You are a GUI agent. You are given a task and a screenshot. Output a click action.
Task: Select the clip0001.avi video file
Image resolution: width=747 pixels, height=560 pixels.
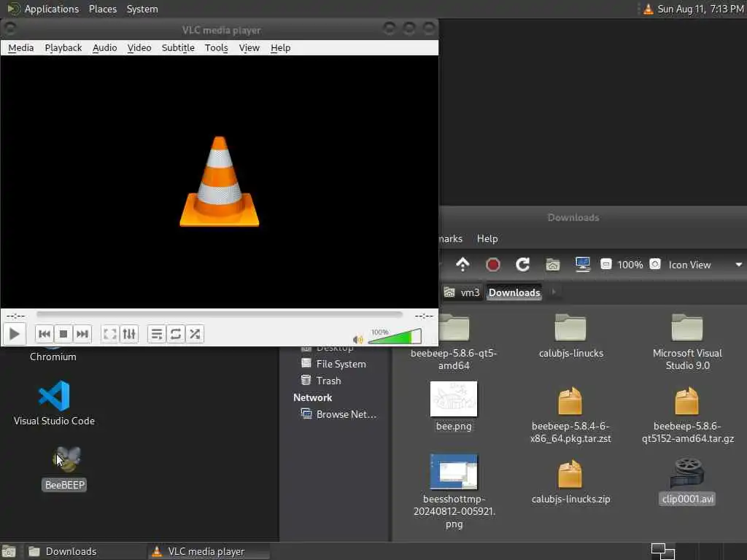coord(687,481)
